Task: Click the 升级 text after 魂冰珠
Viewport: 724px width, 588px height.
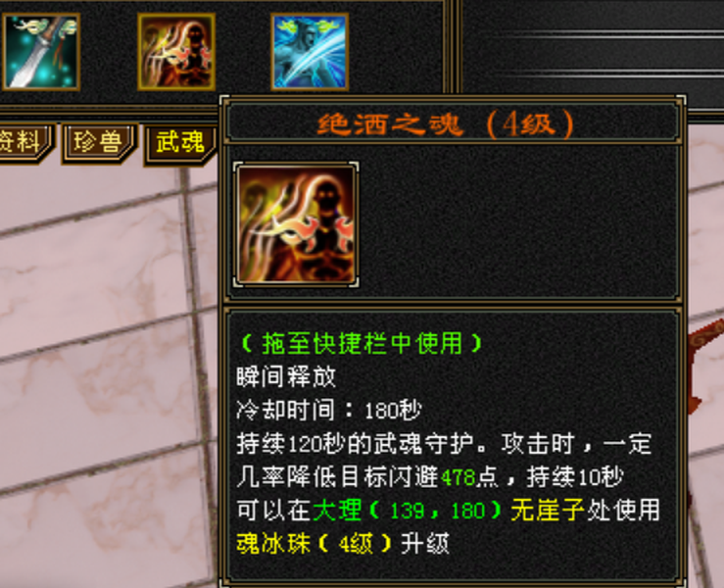Action: (425, 544)
